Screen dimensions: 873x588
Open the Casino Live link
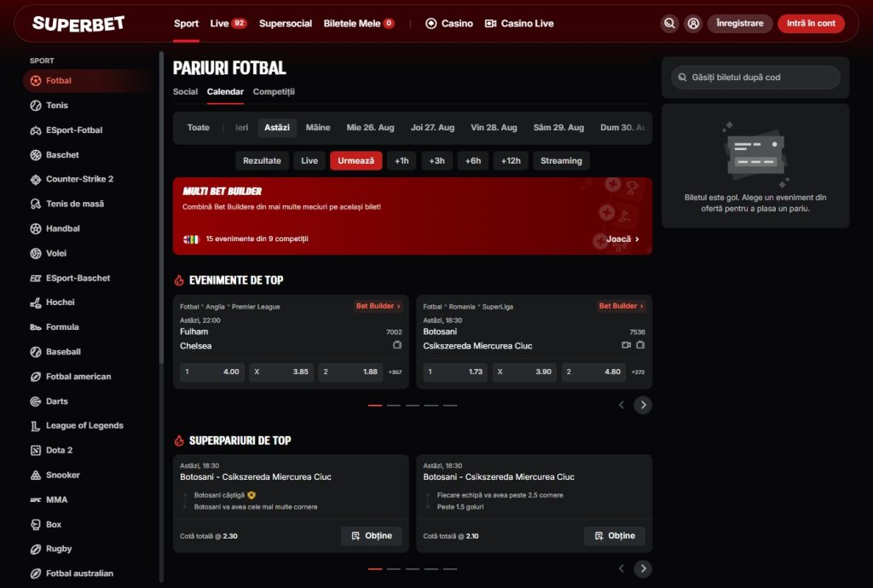coord(519,23)
